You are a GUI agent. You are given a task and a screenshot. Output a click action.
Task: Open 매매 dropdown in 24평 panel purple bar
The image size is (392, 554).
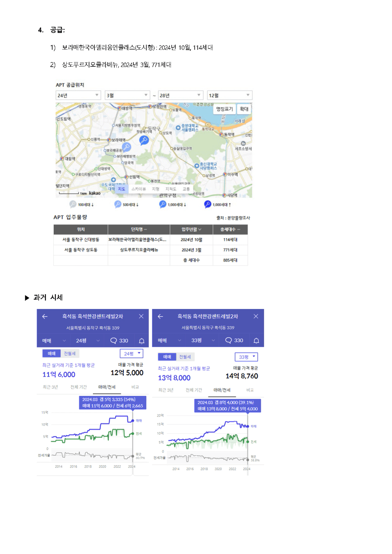54,341
